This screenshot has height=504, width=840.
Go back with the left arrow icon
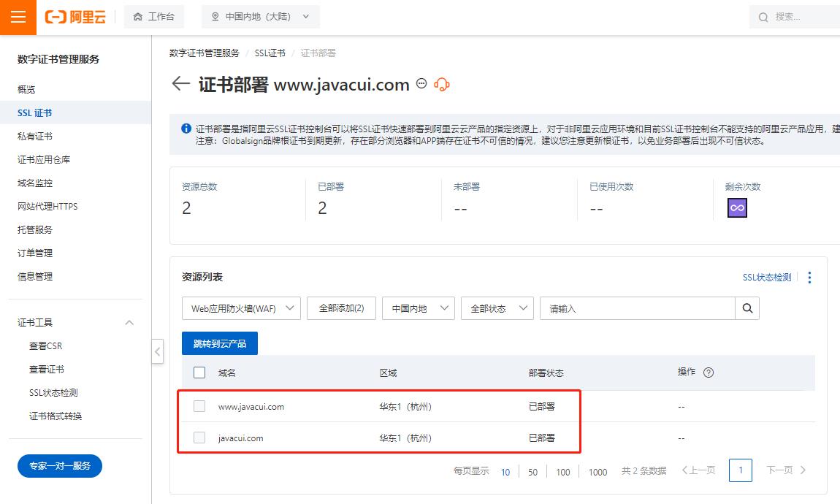pyautogui.click(x=180, y=83)
